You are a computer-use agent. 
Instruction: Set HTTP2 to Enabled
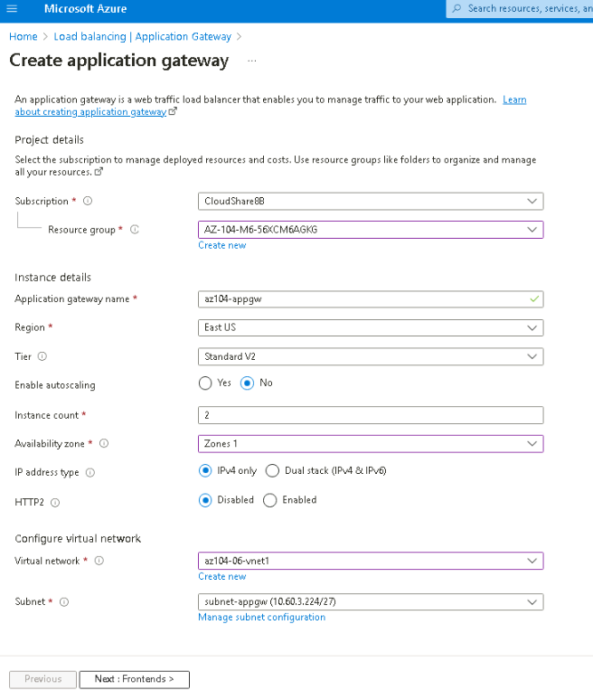point(270,500)
